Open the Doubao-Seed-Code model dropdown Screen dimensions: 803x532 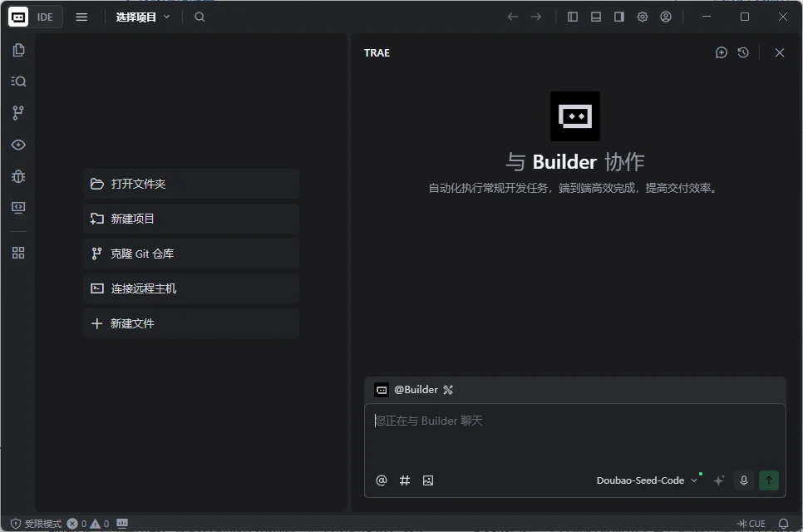pos(647,480)
